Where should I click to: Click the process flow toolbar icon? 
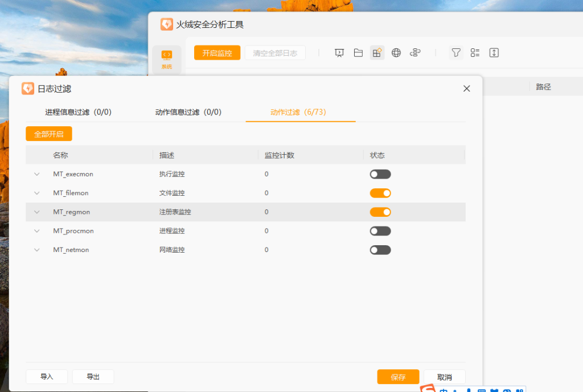pos(415,53)
